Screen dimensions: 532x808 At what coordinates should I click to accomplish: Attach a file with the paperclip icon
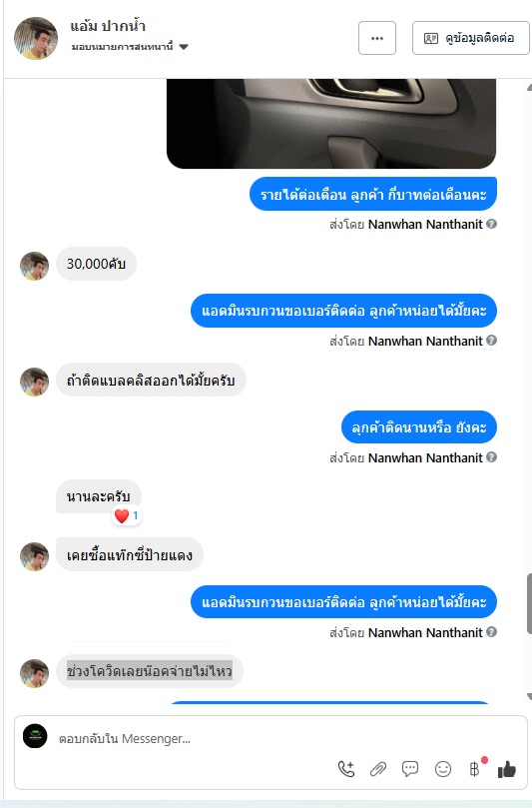point(378,769)
